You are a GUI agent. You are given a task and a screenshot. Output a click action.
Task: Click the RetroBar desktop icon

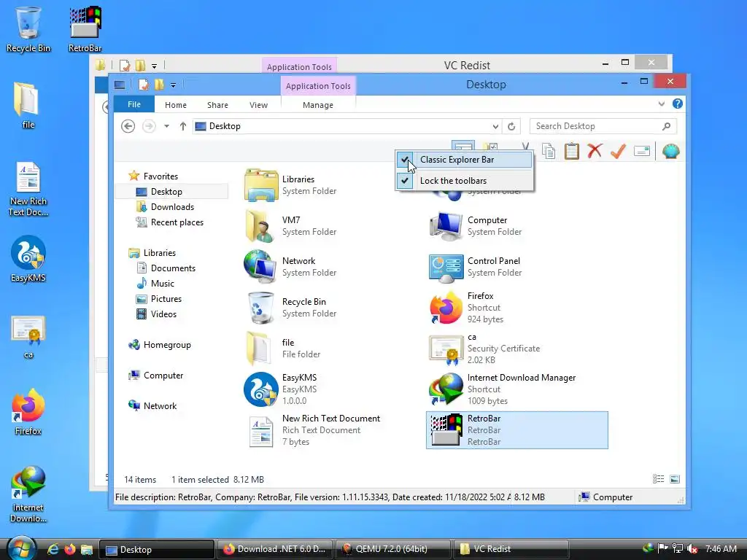(85, 28)
